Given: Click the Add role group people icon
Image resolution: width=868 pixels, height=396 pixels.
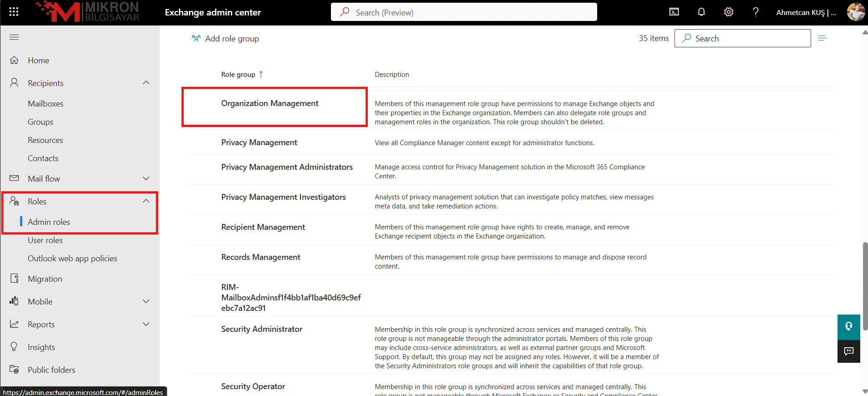Looking at the screenshot, I should click(196, 38).
